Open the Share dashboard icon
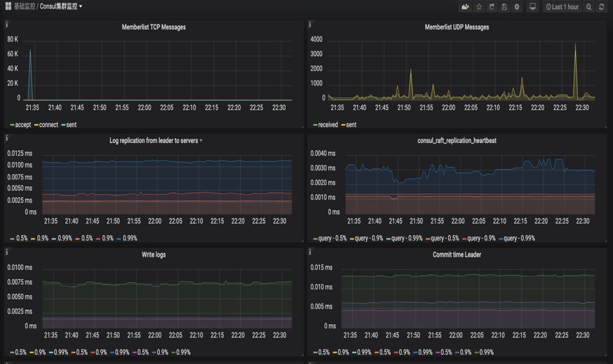This screenshot has height=364, width=613. coord(492,7)
